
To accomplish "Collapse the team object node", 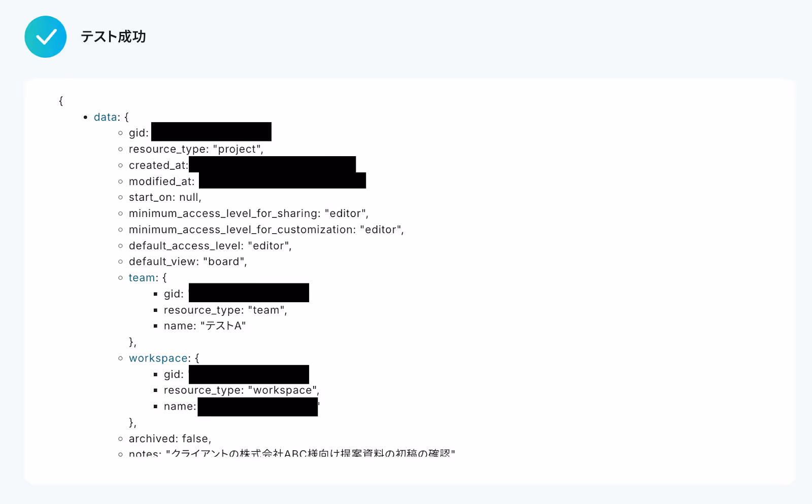I will click(142, 278).
